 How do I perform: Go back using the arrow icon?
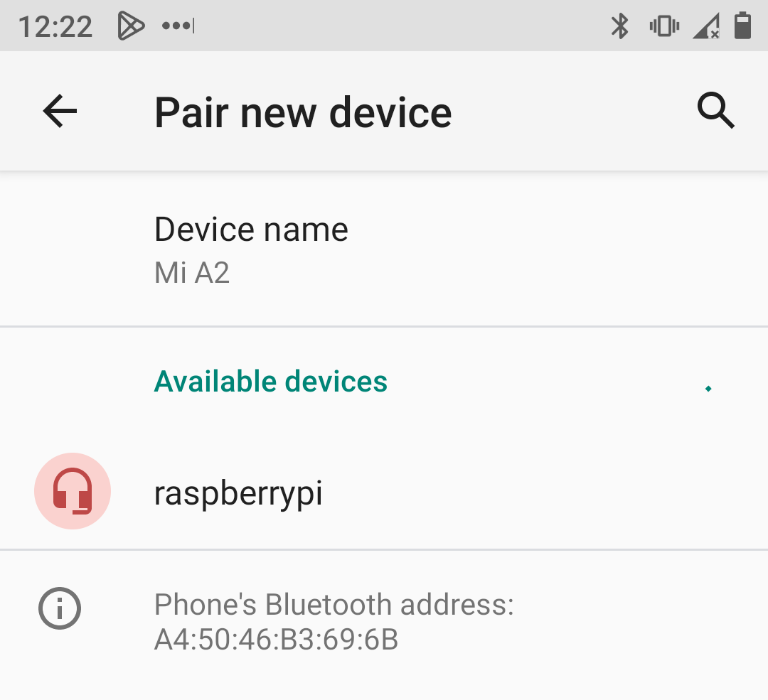60,111
